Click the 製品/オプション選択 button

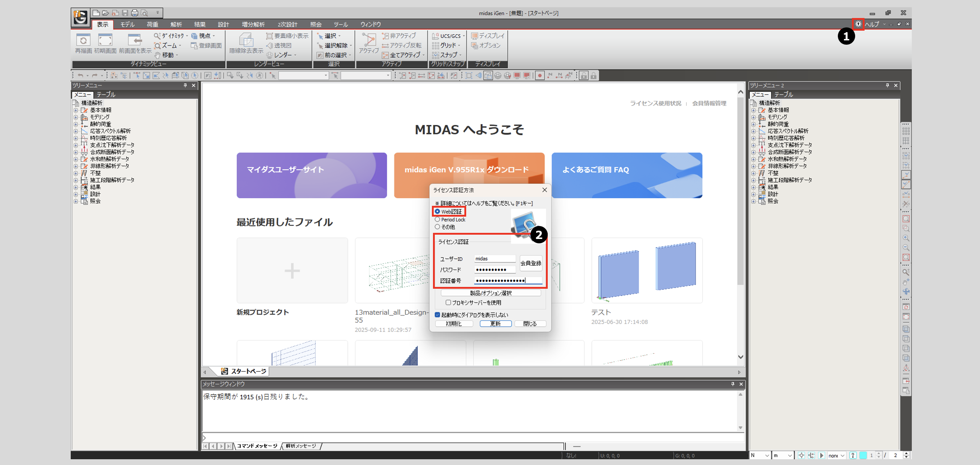(491, 293)
